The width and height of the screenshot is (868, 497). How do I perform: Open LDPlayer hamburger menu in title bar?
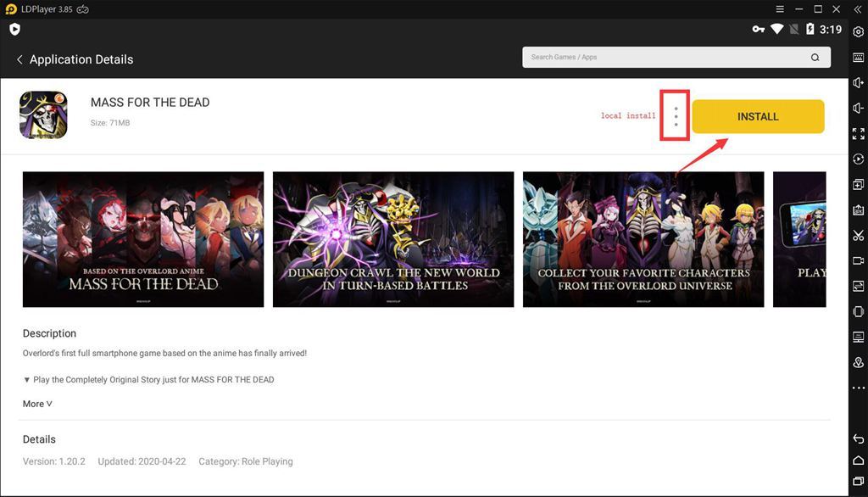[x=780, y=8]
